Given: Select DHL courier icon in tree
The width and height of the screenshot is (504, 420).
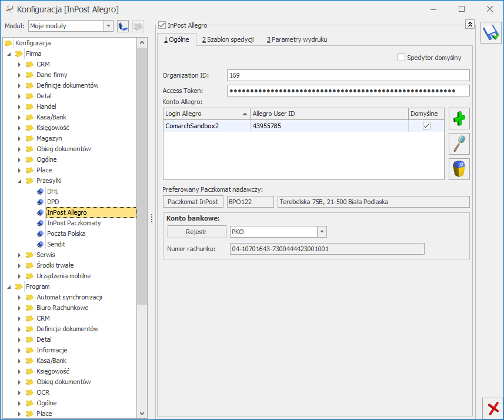Looking at the screenshot, I should point(40,192).
